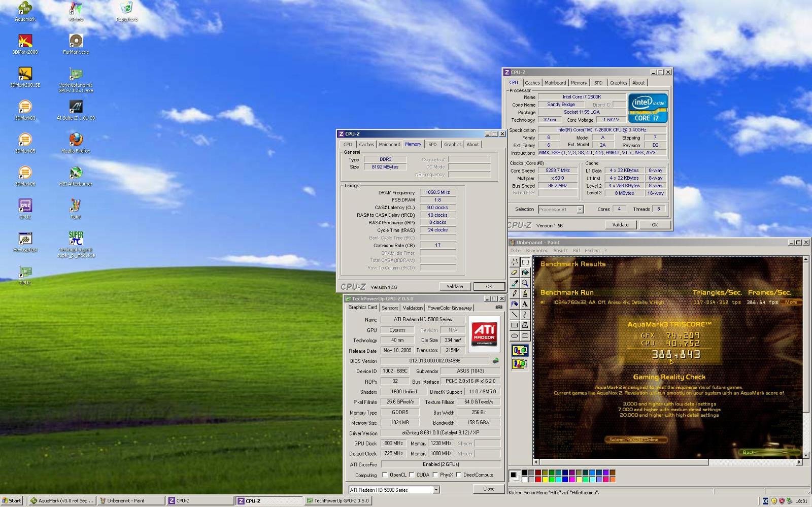The image size is (812, 507).
Task: Click Validate in the CPU-Z memory window
Action: tap(454, 286)
